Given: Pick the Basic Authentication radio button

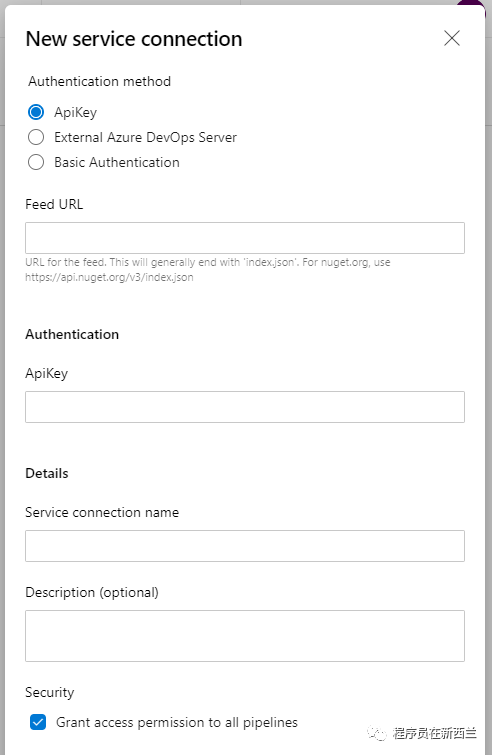Looking at the screenshot, I should click(36, 162).
